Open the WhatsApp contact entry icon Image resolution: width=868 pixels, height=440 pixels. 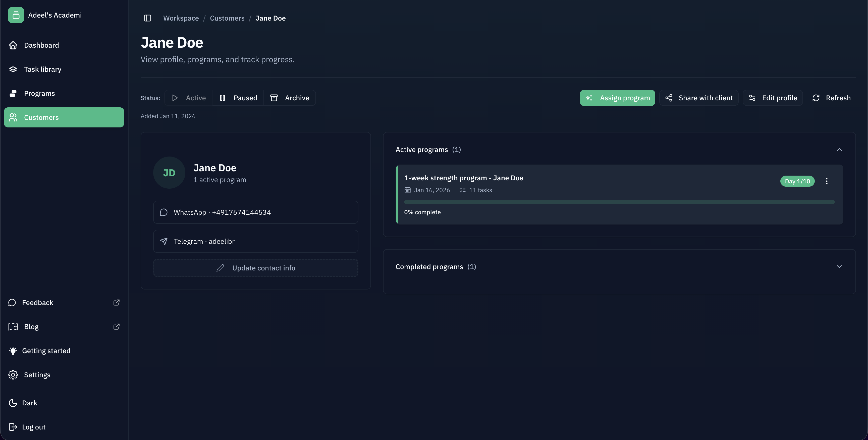coord(164,212)
